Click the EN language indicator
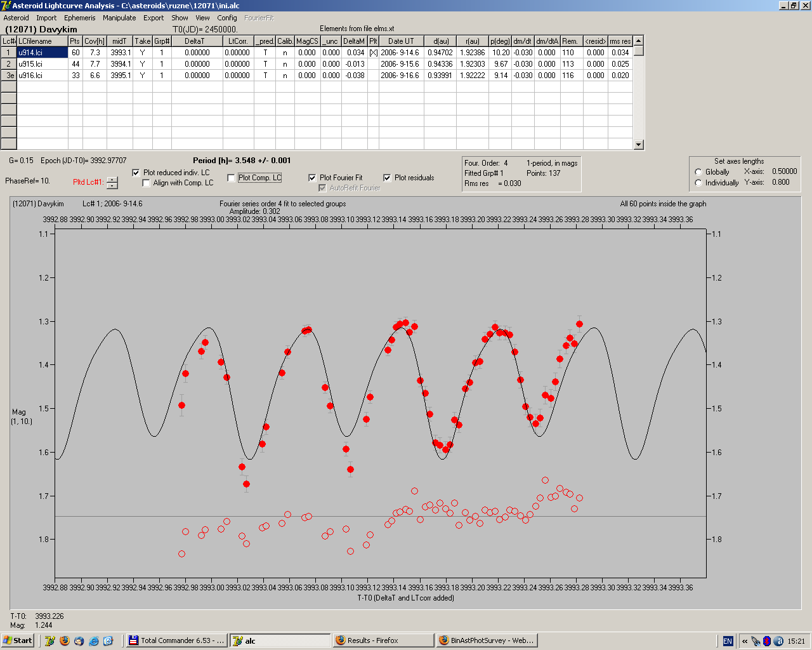812x650 pixels. pos(728,640)
